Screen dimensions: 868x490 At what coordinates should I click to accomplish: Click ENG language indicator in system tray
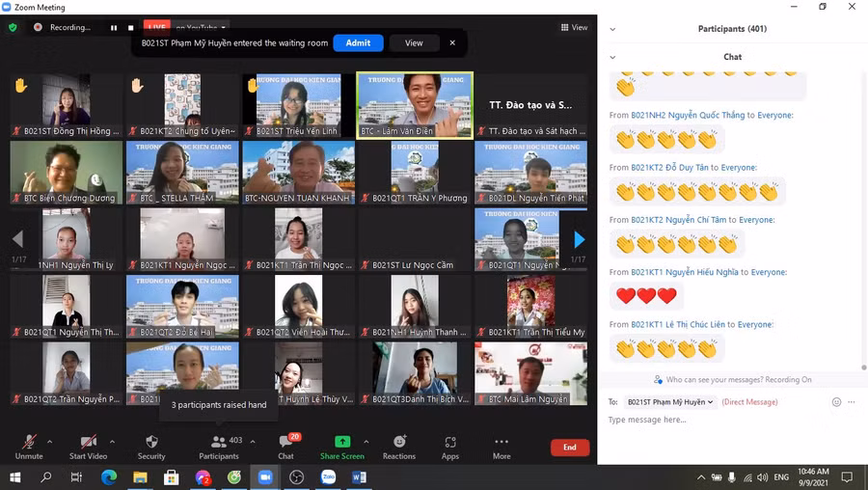click(x=781, y=477)
